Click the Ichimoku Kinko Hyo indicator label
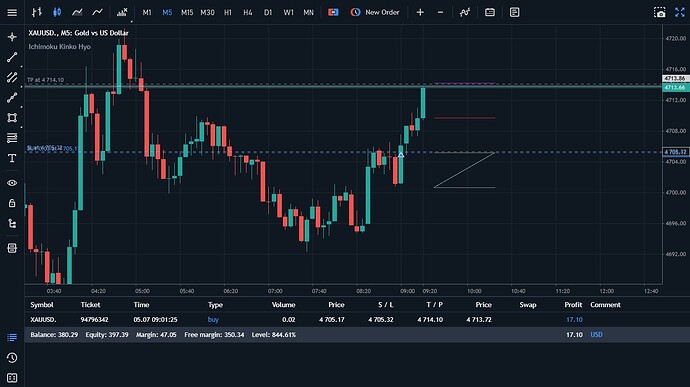The width and height of the screenshot is (690, 387). [x=59, y=47]
